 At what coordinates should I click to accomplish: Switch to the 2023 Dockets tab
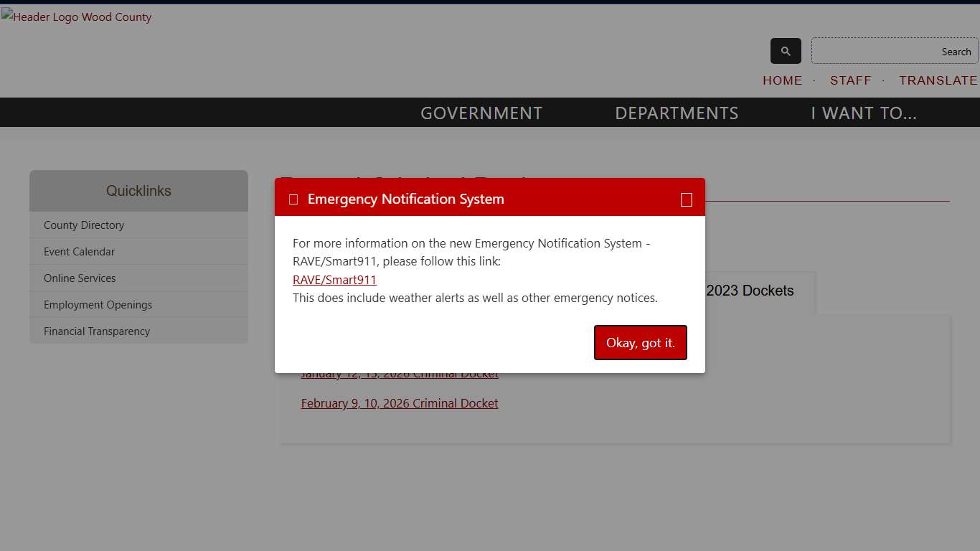[750, 291]
